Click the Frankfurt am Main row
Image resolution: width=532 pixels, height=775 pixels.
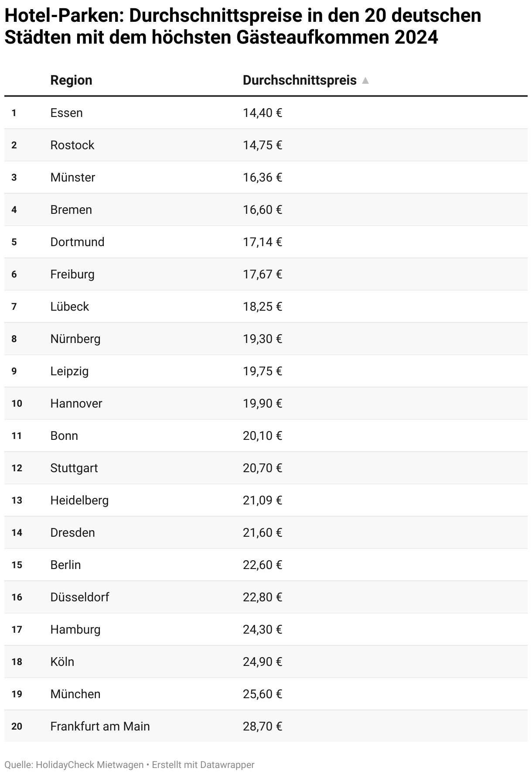tap(100, 727)
